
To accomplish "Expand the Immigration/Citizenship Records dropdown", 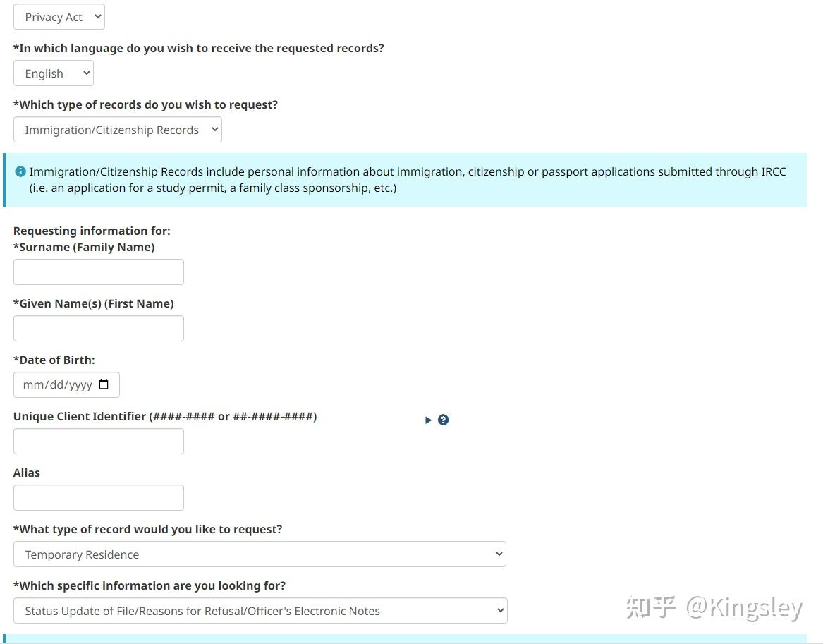I will point(118,130).
